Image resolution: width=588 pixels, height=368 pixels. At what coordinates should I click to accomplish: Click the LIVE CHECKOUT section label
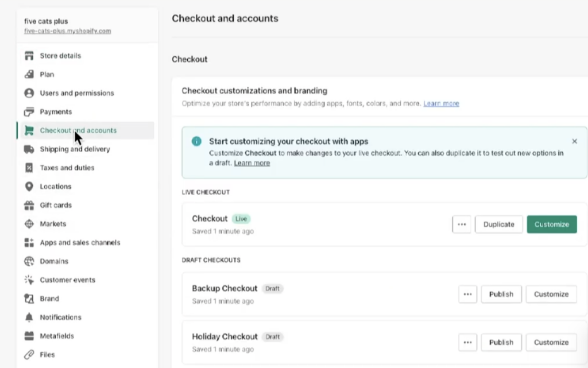pos(206,192)
